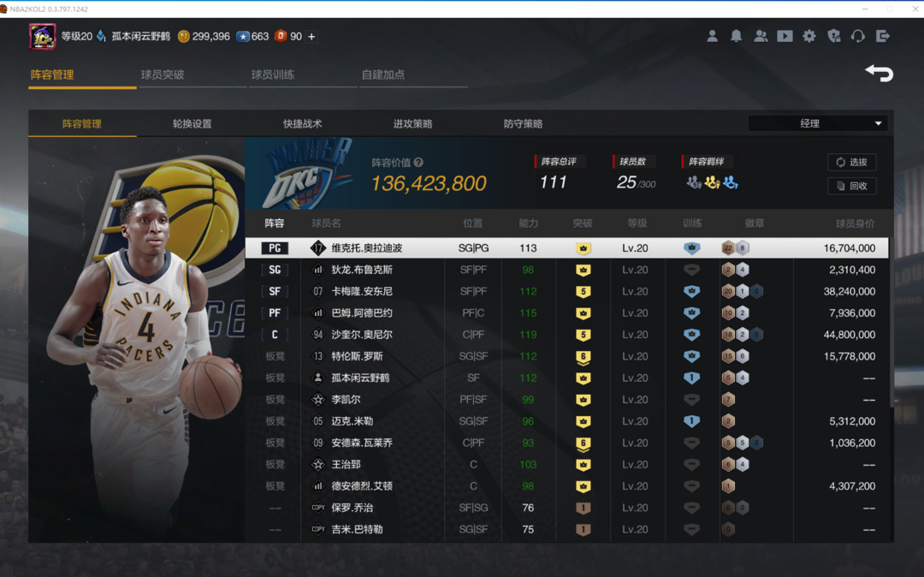The width and height of the screenshot is (924, 577).
Task: Select the C position slot
Action: (x=275, y=335)
